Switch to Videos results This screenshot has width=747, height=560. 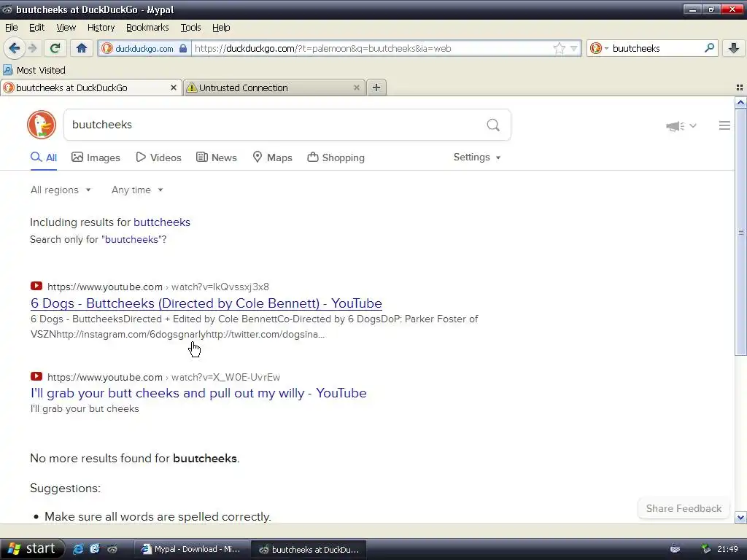click(158, 157)
